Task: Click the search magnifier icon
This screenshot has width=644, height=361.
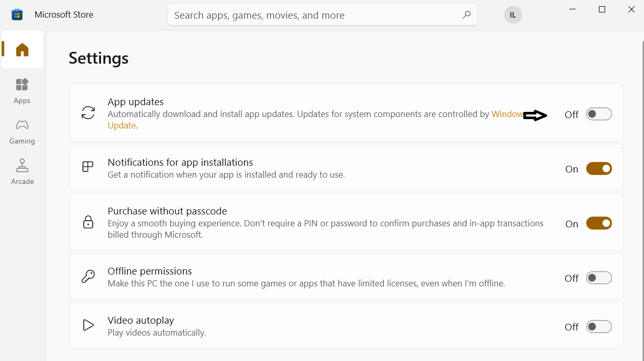Action: point(466,15)
